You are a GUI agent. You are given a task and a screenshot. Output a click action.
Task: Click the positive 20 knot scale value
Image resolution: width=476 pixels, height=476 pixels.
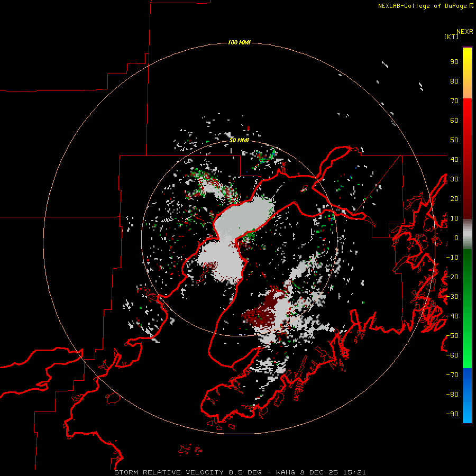pyautogui.click(x=454, y=198)
